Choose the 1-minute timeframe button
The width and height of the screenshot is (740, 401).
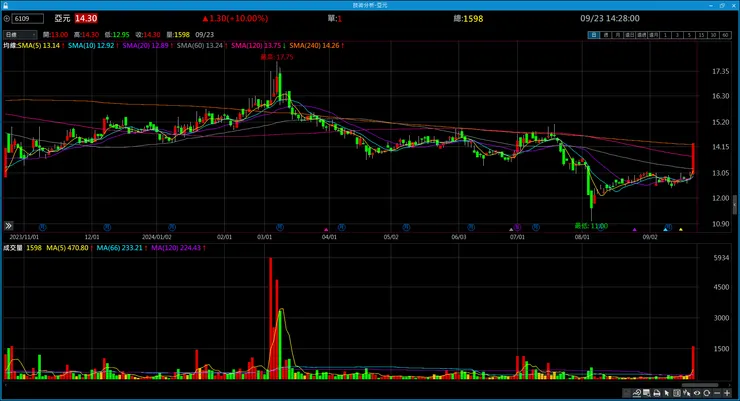665,35
